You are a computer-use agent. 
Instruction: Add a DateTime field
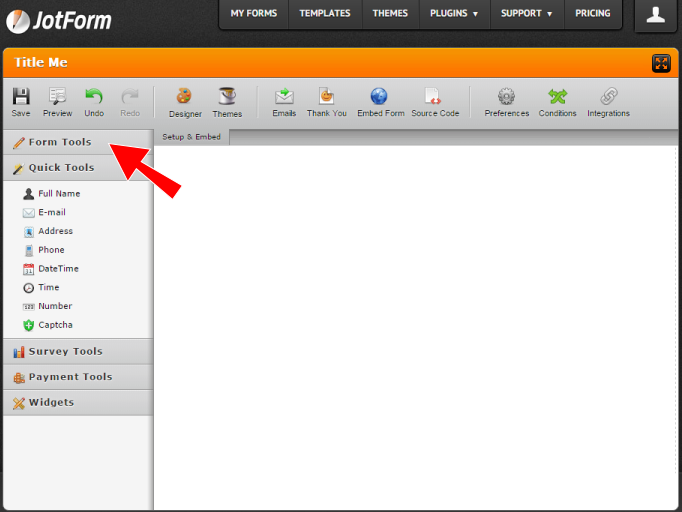coord(51,269)
